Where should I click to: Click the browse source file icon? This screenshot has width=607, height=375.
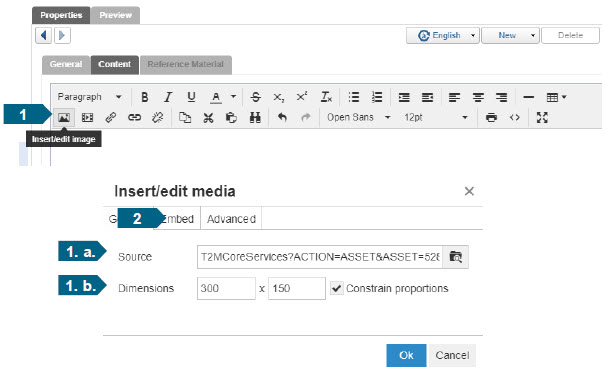pos(456,257)
